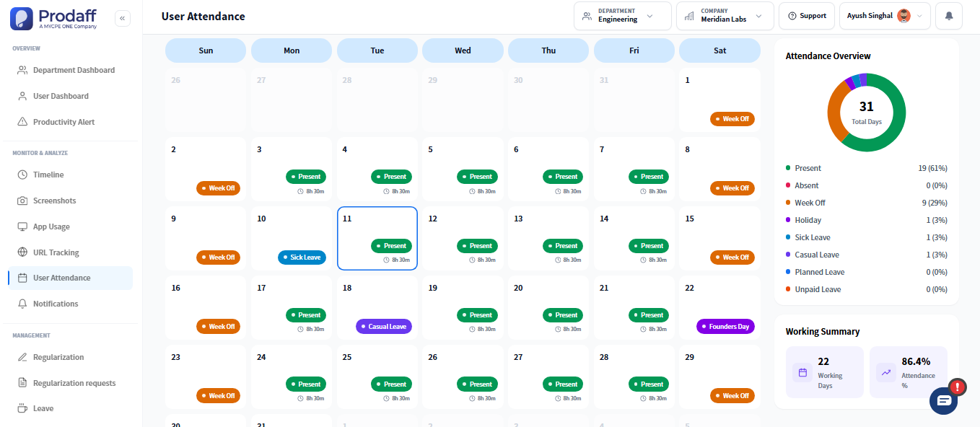Click the Week Off badge on day 29

click(732, 396)
